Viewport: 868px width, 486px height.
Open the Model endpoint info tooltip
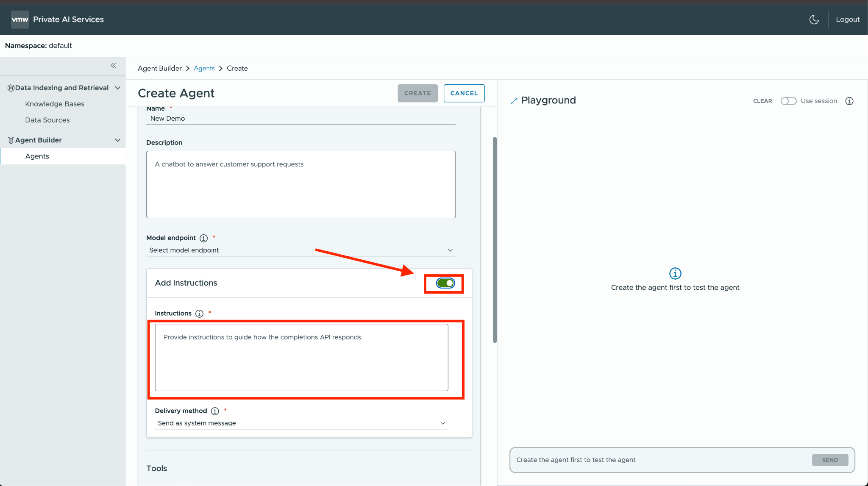point(203,238)
